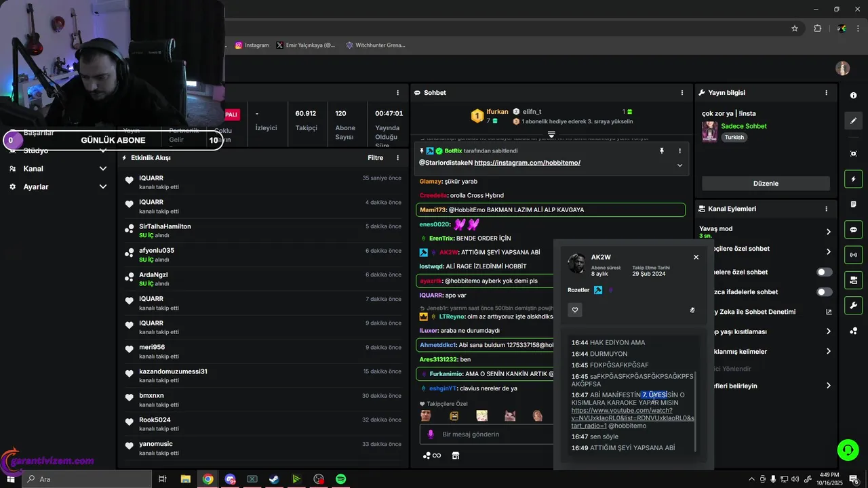Image resolution: width=868 pixels, height=488 pixels.
Task: Expand the yaşı kısıtlaması option
Action: (x=828, y=331)
